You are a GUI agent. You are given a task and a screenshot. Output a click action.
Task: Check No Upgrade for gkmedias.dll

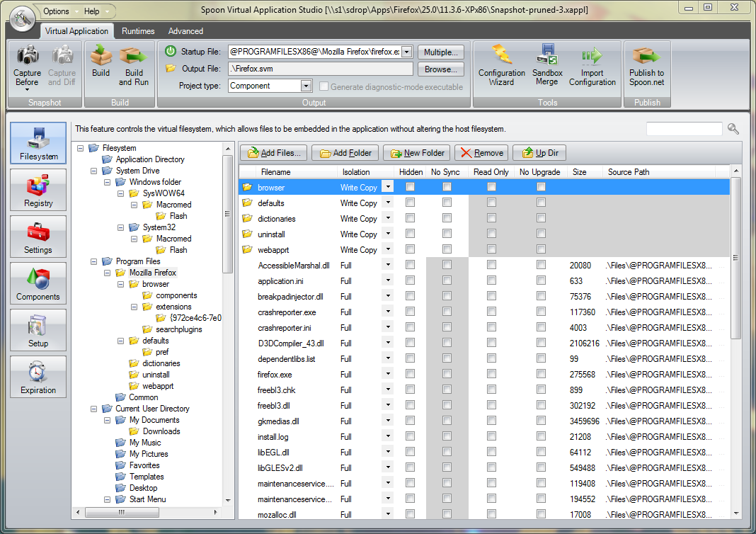click(x=541, y=421)
